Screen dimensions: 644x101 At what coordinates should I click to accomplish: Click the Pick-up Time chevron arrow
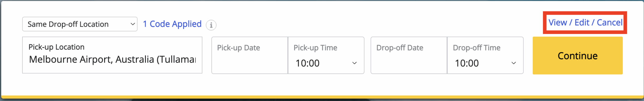[354, 63]
